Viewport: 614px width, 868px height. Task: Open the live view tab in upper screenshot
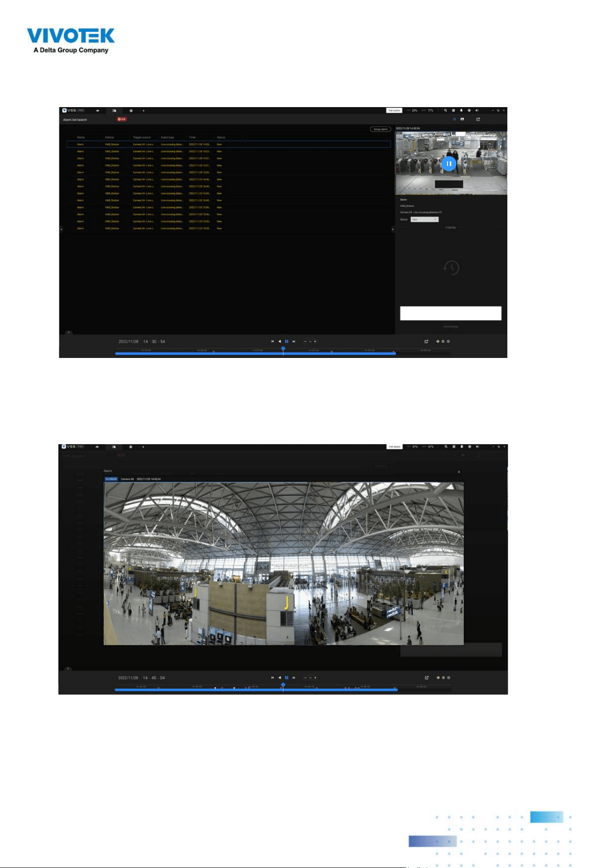click(x=97, y=111)
